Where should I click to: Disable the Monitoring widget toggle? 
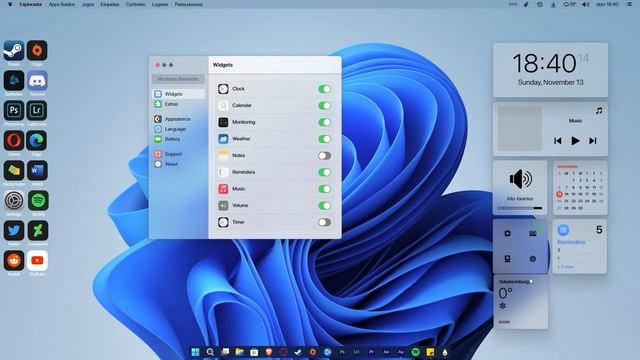click(x=324, y=122)
